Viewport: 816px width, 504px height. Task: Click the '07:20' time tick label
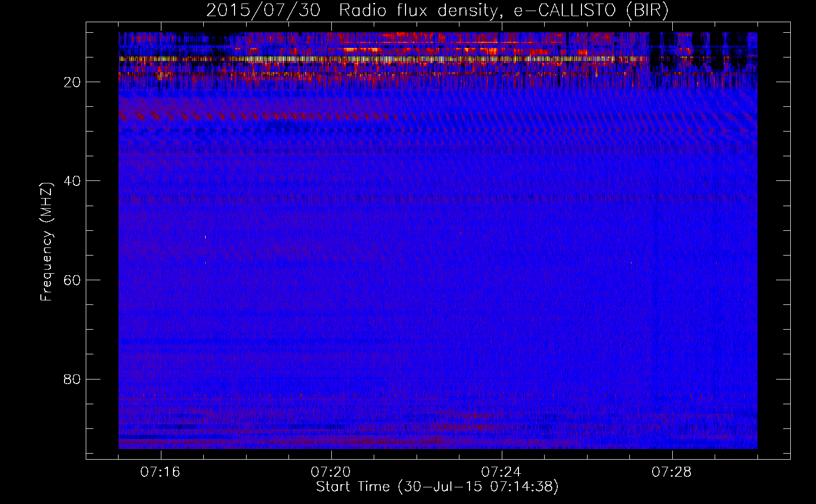(x=331, y=472)
